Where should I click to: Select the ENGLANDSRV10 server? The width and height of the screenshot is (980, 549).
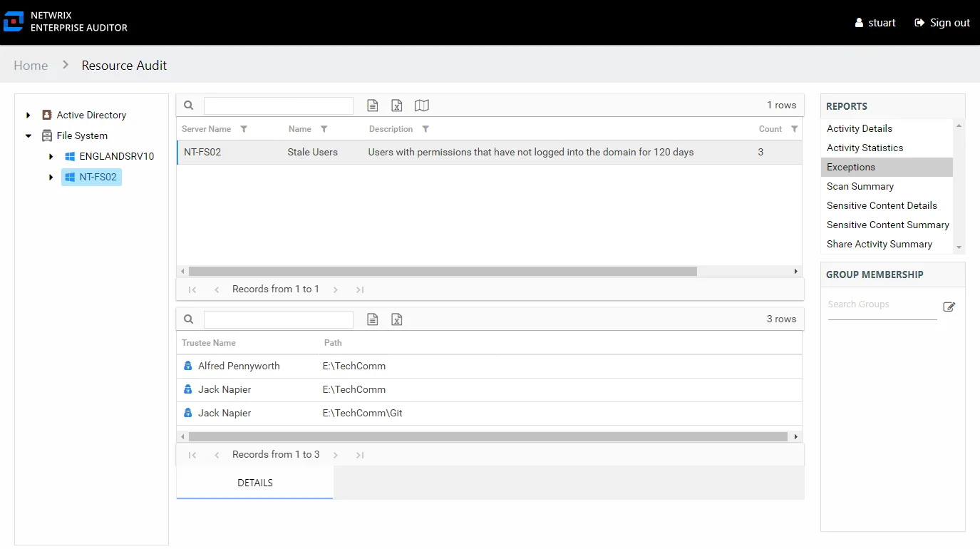[x=117, y=156]
